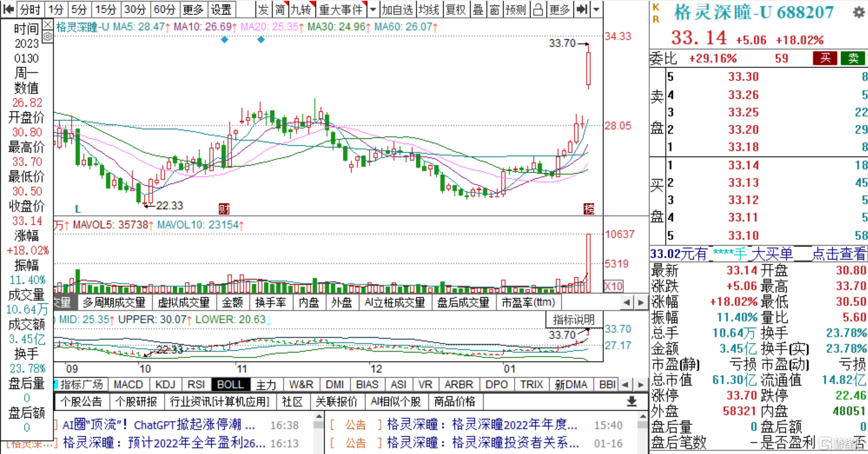The height and width of the screenshot is (454, 868).
Task: Click the X10 volume scale badge
Action: point(613,286)
